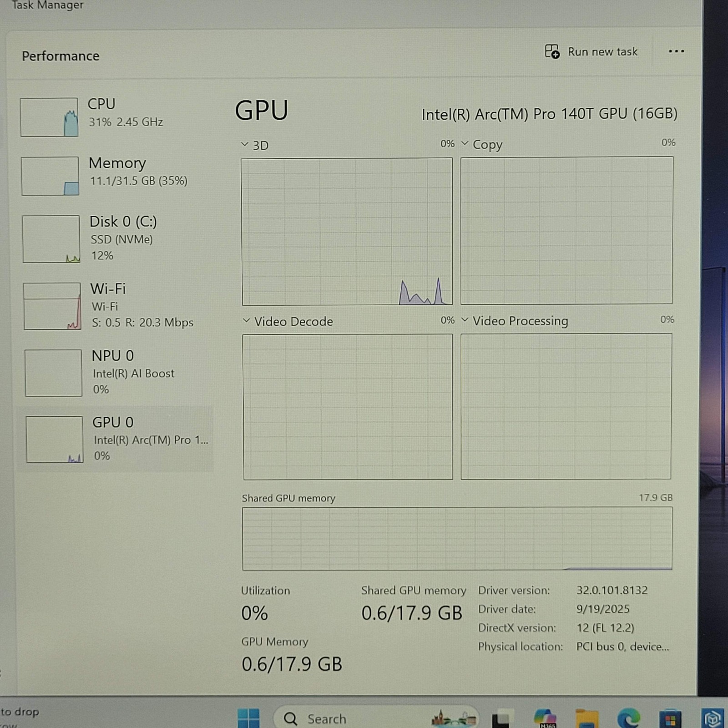The image size is (728, 728).
Task: Click the Video Decode usage graph
Action: coord(348,407)
